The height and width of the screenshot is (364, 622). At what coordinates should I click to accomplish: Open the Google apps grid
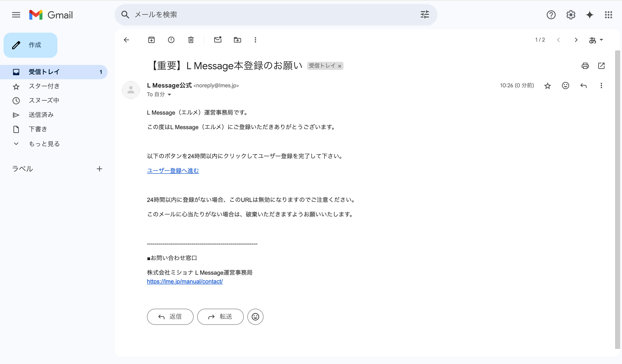point(608,15)
